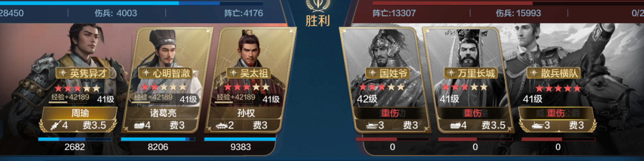This screenshot has width=644, height=161.
Task: Select 诸葛亮's troop type icon
Action: (139, 125)
